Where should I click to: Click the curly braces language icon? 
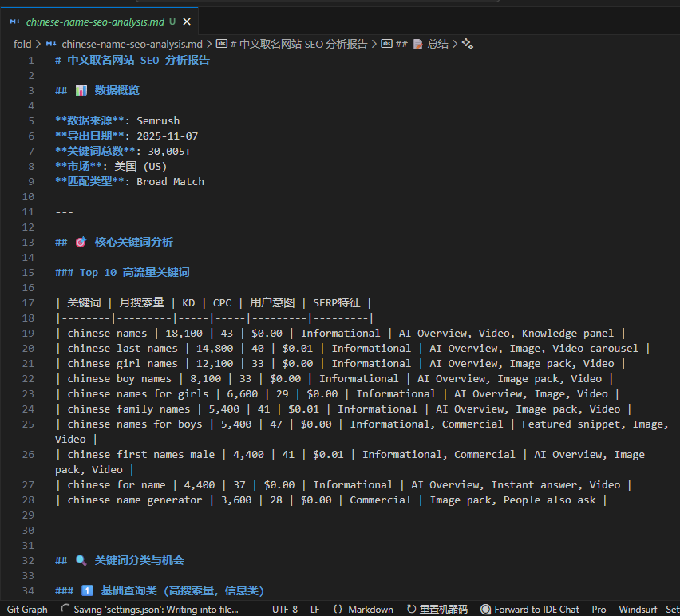click(338, 609)
